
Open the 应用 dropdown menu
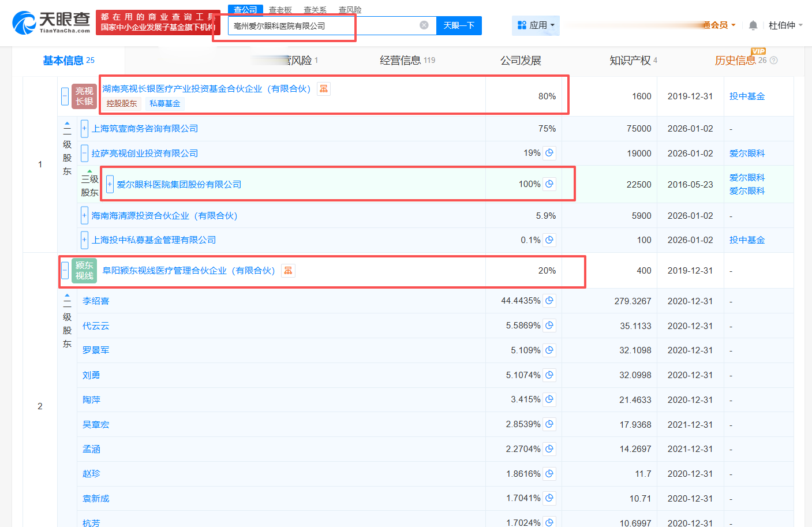(536, 25)
